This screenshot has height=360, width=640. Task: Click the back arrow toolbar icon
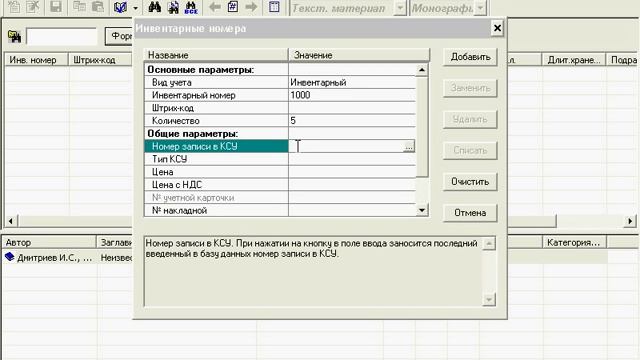[215, 7]
